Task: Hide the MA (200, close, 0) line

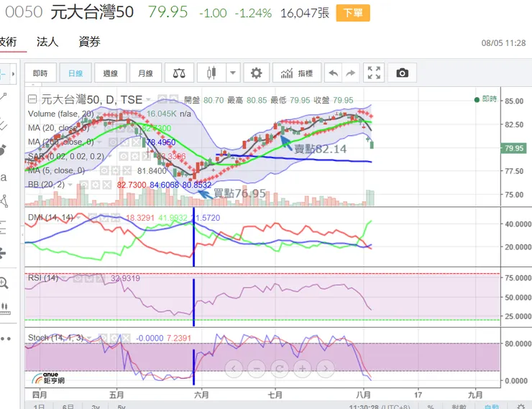Action: (114, 142)
